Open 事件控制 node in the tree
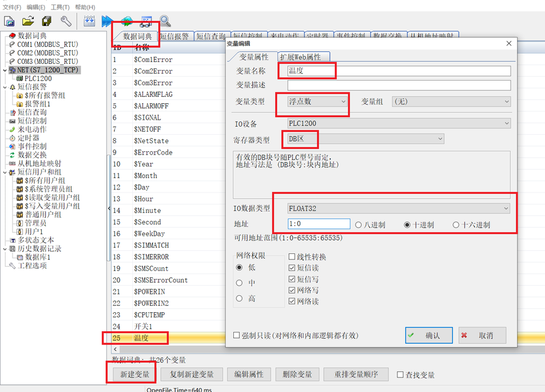545x392 pixels. pos(32,146)
